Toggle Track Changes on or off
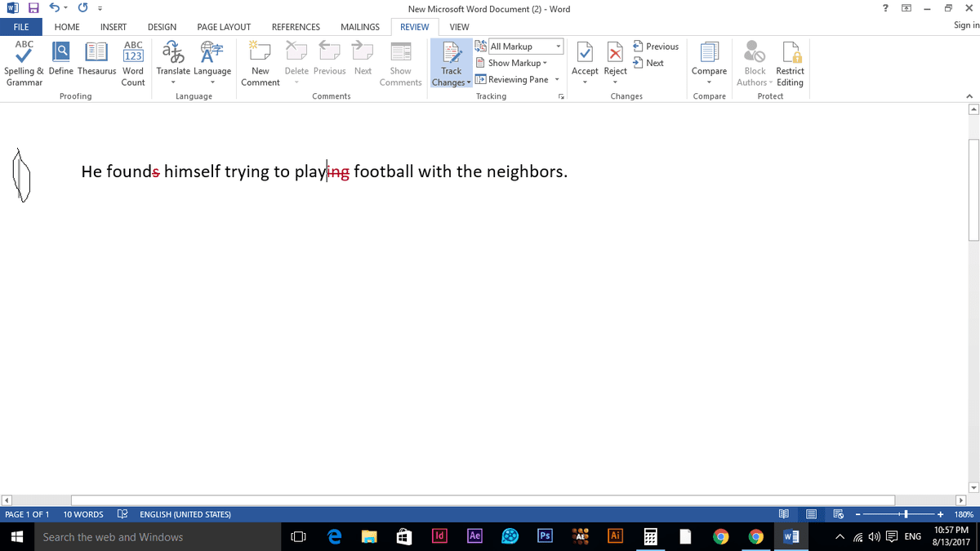 (451, 52)
